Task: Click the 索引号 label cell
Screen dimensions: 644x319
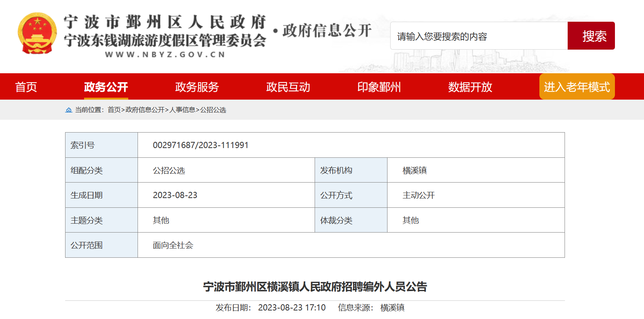Action: [x=102, y=145]
